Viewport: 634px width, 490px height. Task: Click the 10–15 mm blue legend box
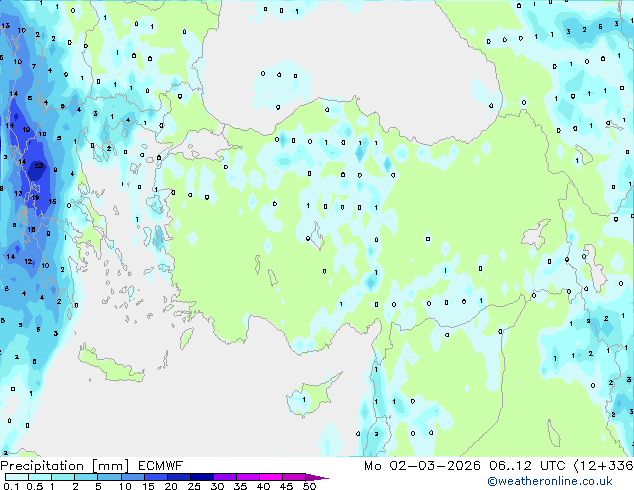[x=132, y=477]
